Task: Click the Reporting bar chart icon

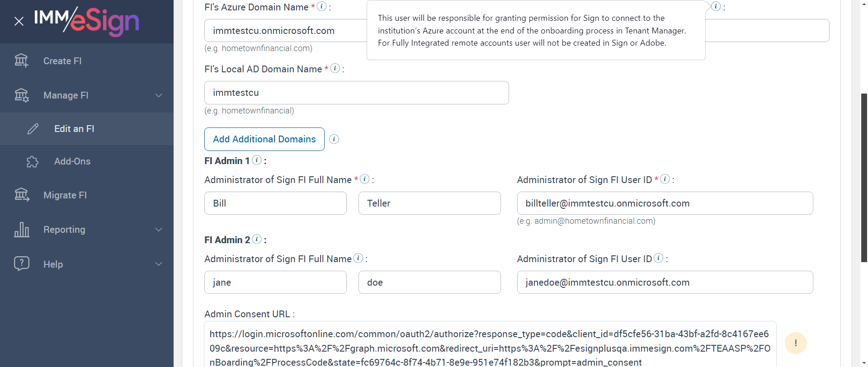Action: tap(21, 230)
